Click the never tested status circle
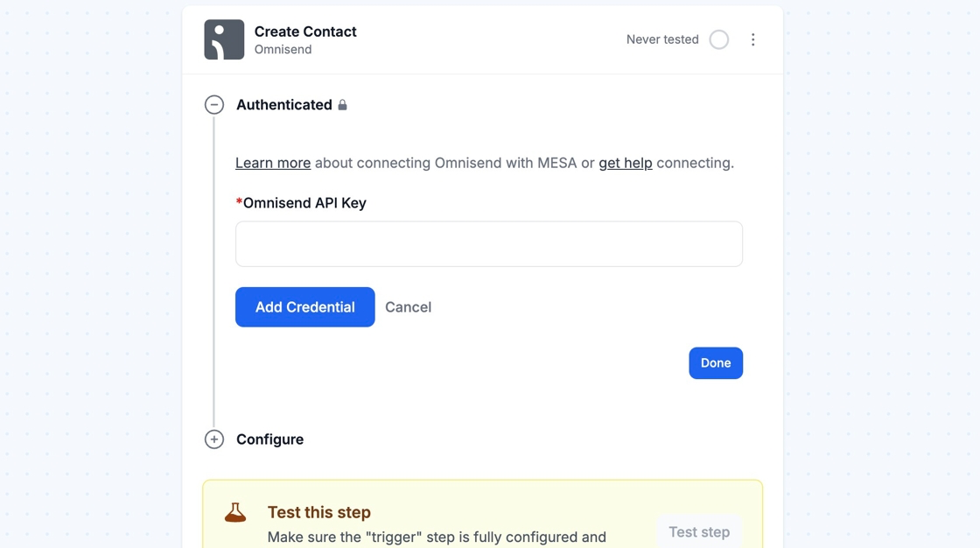 (719, 39)
